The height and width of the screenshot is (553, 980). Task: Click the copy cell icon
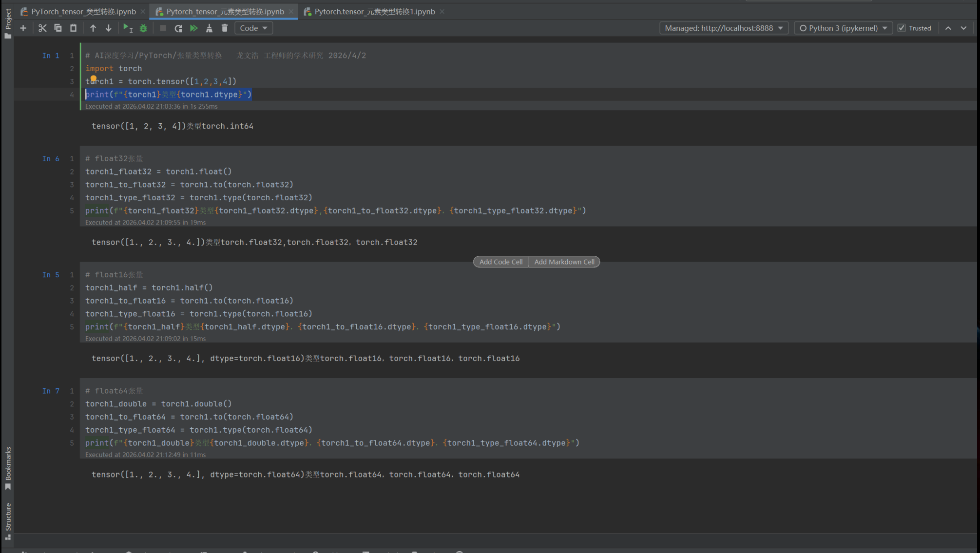[58, 28]
